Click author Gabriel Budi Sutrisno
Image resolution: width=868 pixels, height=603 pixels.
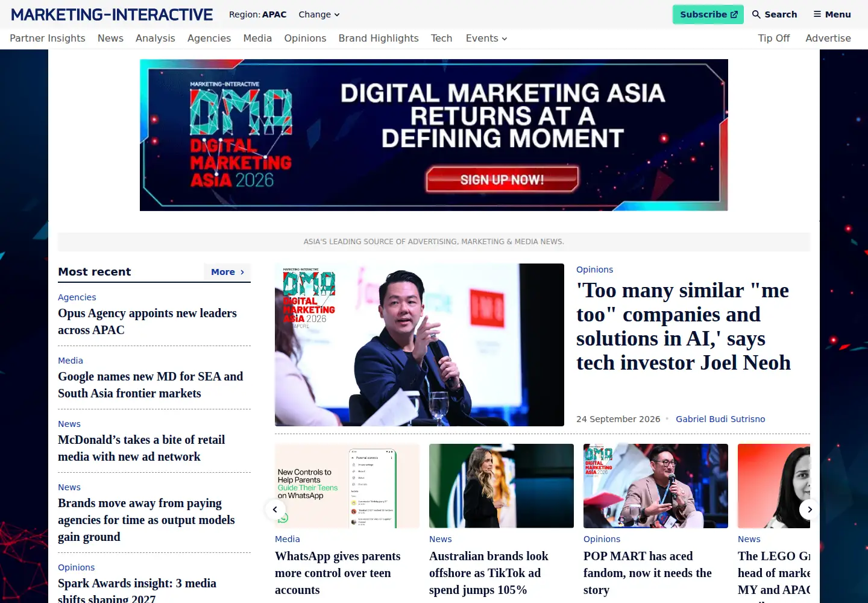pos(720,419)
